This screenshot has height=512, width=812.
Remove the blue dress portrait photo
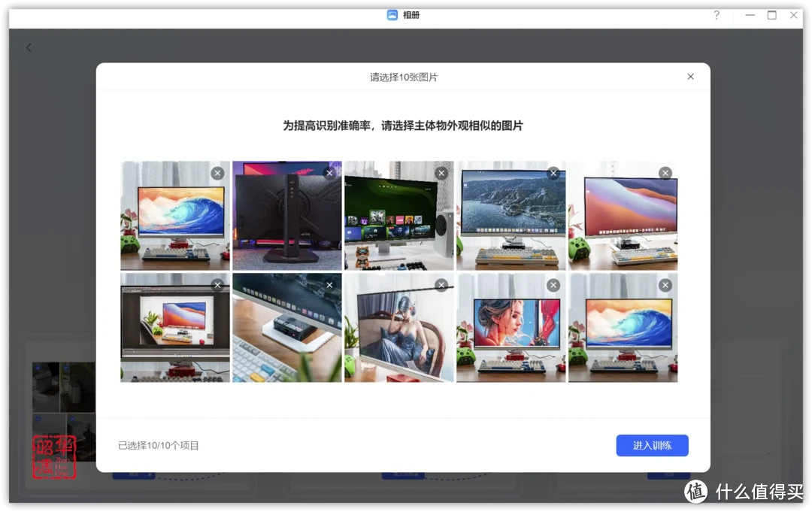coord(441,285)
